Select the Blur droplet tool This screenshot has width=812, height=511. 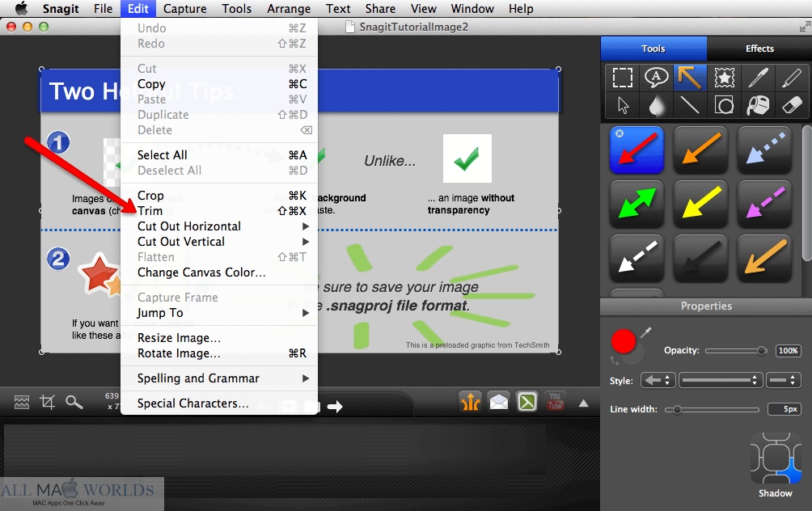(x=656, y=106)
